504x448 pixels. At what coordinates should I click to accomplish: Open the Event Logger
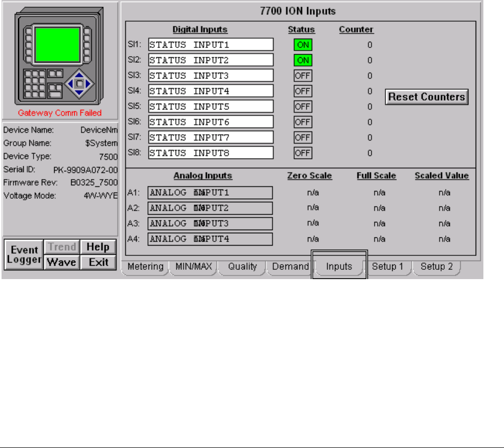(x=25, y=255)
